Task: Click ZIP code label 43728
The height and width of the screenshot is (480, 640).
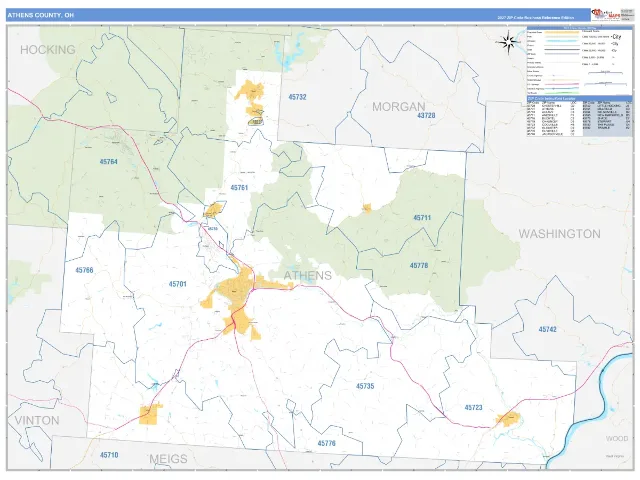Action: tap(426, 116)
